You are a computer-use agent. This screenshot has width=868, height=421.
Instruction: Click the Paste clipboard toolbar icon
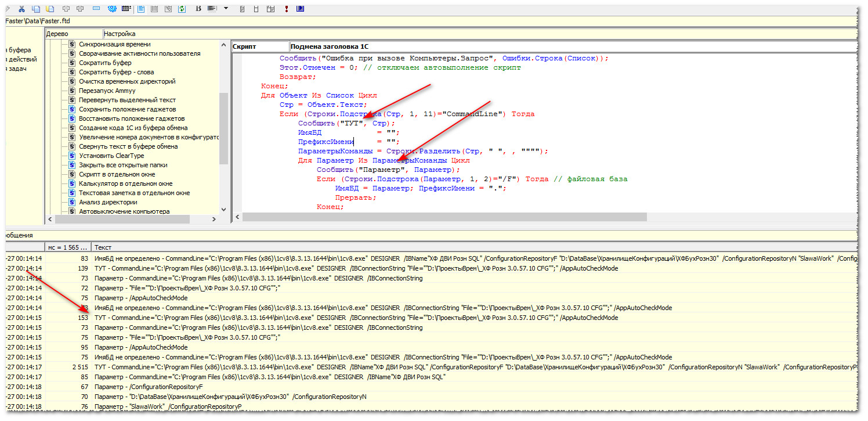(50, 9)
